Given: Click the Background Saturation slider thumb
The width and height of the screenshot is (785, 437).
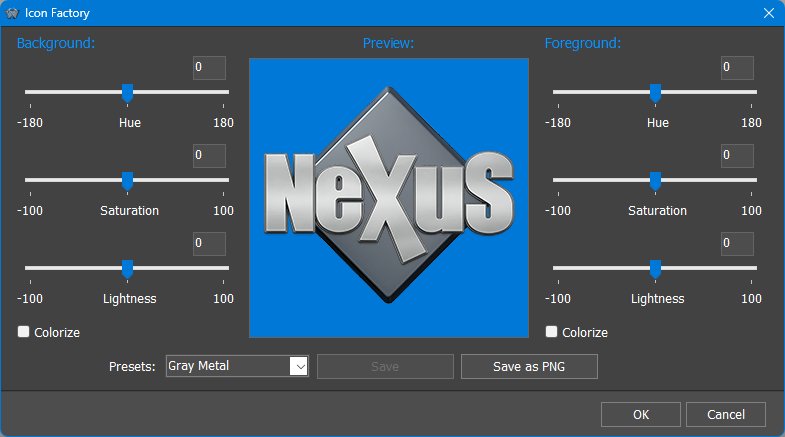Looking at the screenshot, I should click(x=128, y=181).
